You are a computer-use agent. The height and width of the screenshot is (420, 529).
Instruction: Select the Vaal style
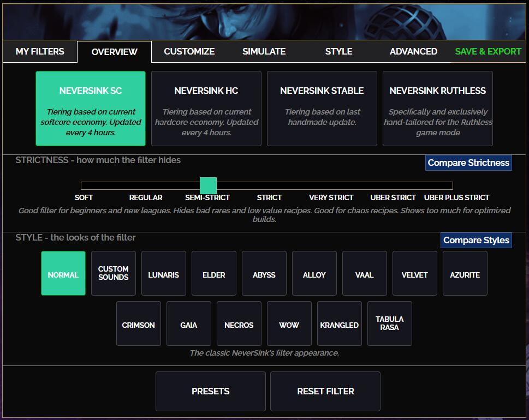(x=365, y=273)
